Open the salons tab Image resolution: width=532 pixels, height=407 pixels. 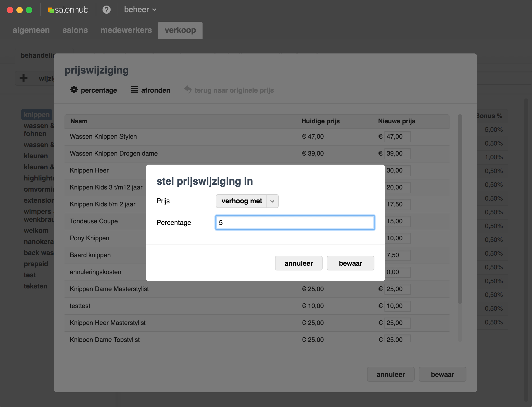[x=75, y=30]
